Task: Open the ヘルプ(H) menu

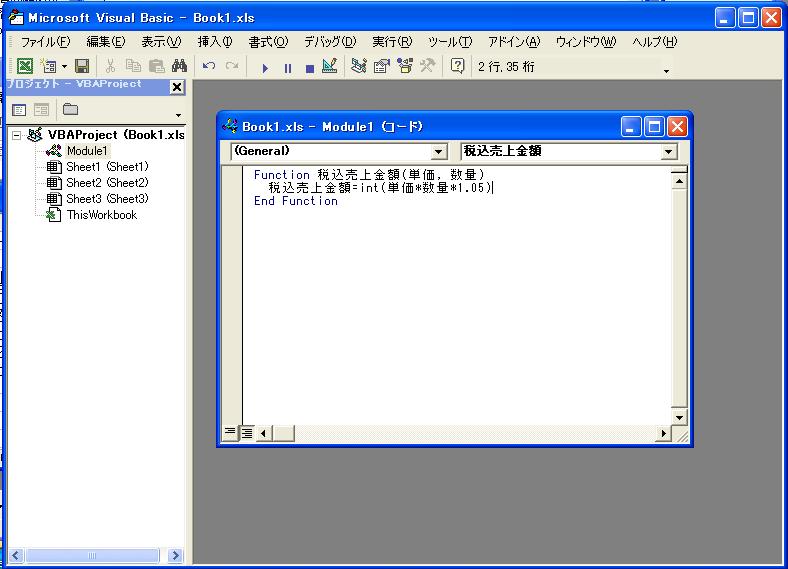Action: 654,42
